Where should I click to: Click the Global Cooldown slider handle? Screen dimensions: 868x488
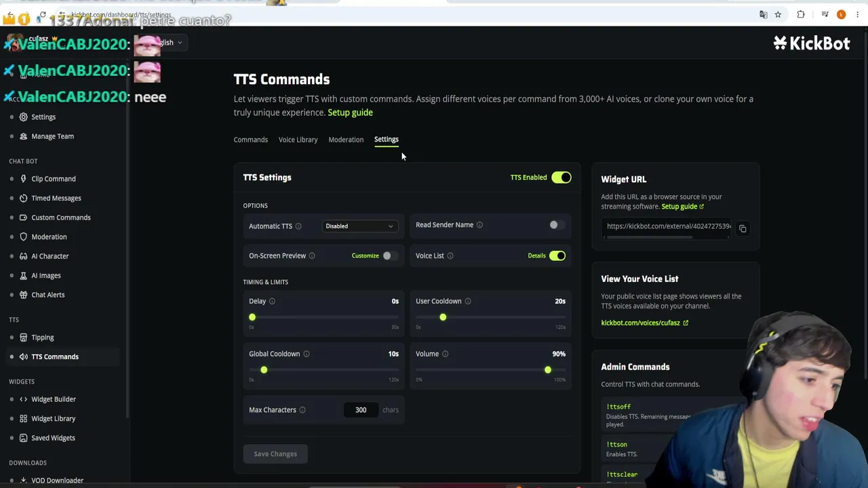click(x=264, y=370)
